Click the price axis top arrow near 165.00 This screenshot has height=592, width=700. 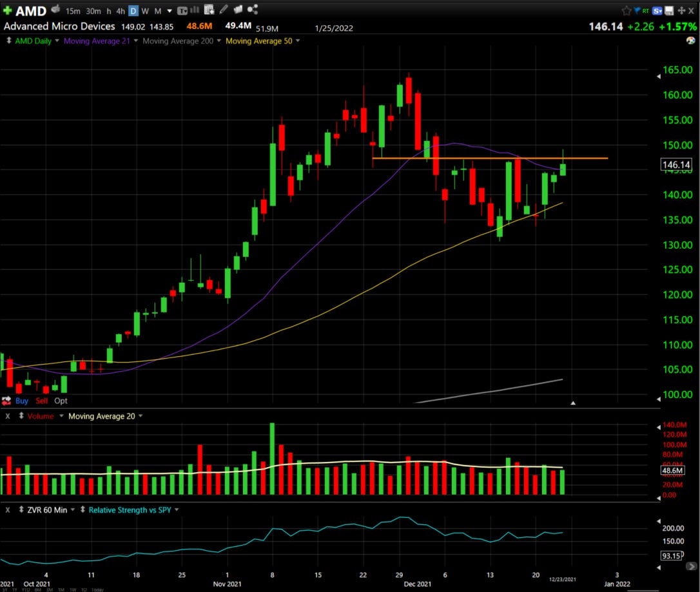point(659,76)
